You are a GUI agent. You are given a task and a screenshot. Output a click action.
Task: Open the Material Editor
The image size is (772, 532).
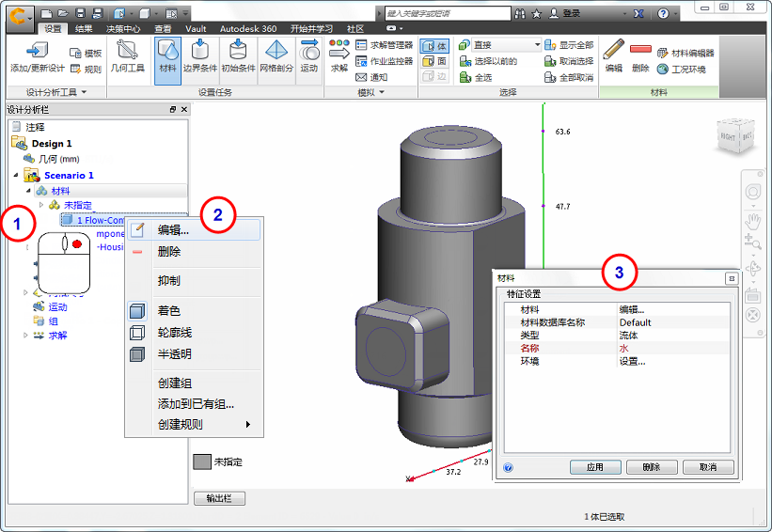[x=685, y=54]
